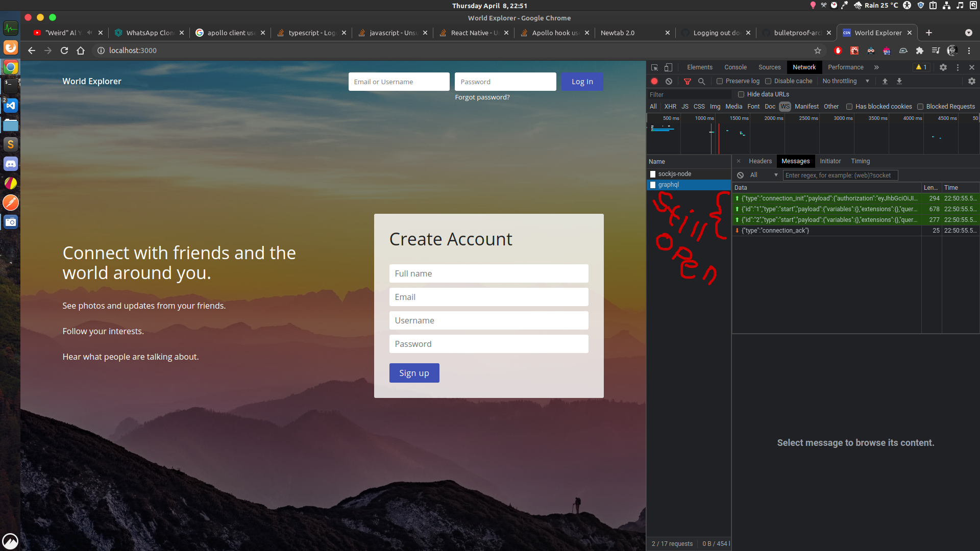Focus the Full name input field
980x551 pixels.
click(488, 273)
